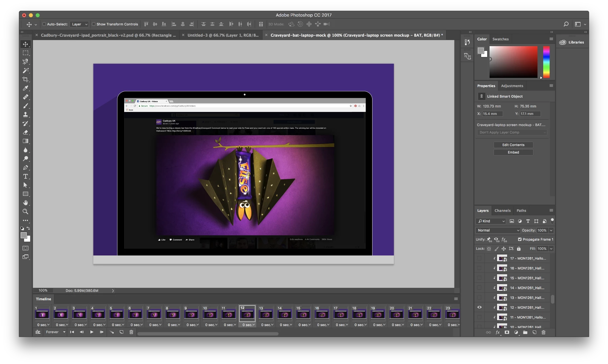This screenshot has width=608, height=364.
Task: Select the Clone Stamp tool
Action: tap(25, 115)
